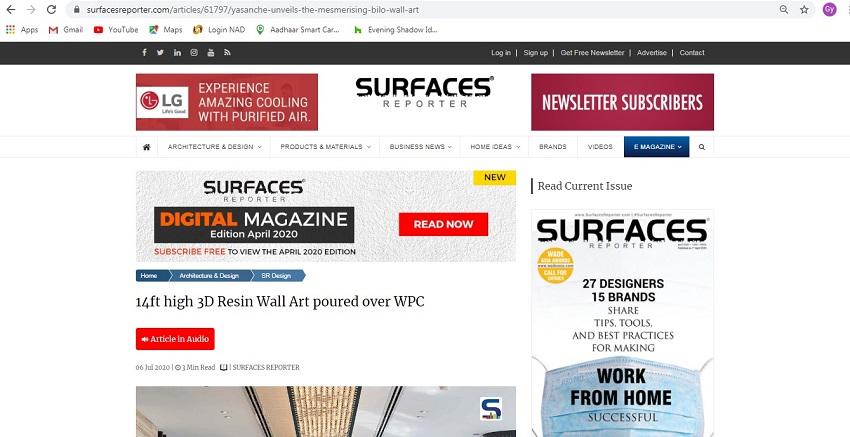The width and height of the screenshot is (850, 437).
Task: Open the Brands nav item
Action: pyautogui.click(x=553, y=147)
